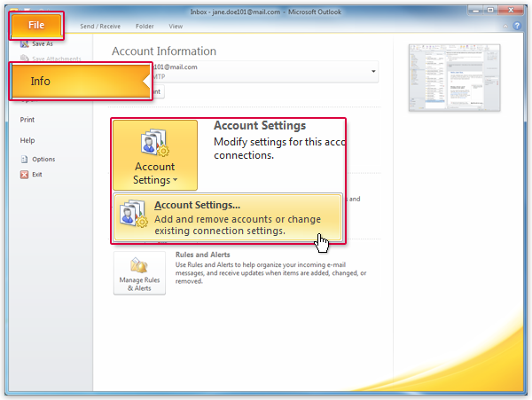Choose Print from the left menu
Viewport: 532px width, 400px height.
[27, 119]
